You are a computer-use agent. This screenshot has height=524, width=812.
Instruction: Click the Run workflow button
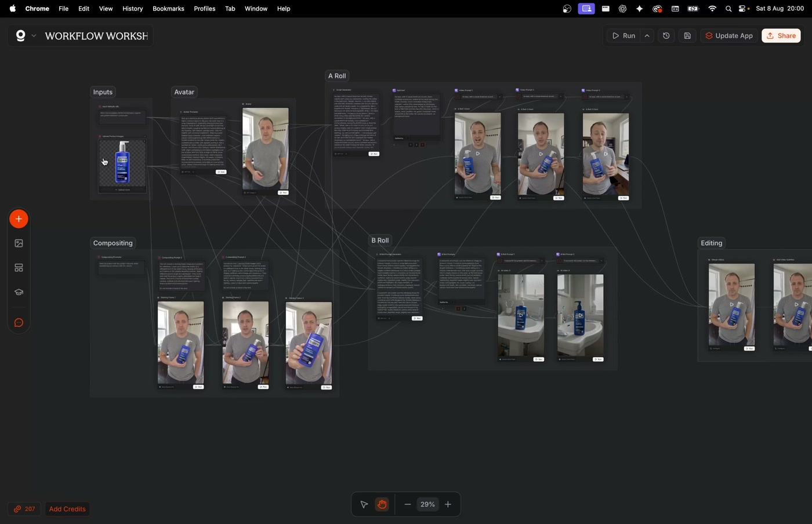[x=623, y=36]
